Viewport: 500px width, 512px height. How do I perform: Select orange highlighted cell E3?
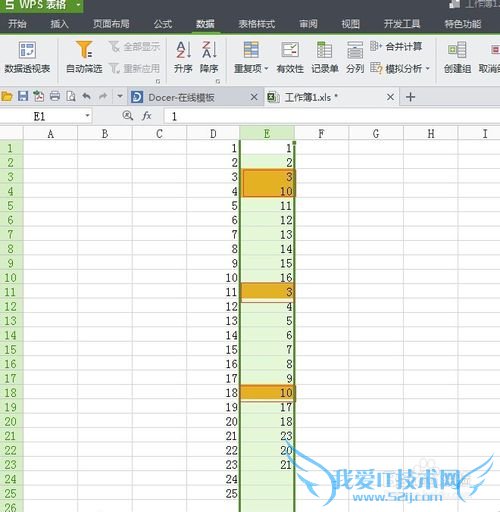point(267,177)
